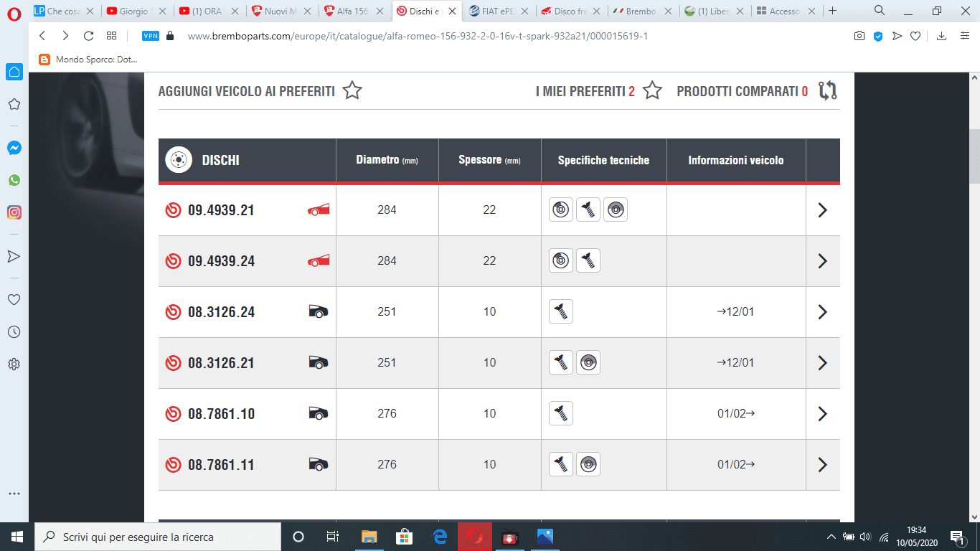Click Opera sidebar home icon
The height and width of the screenshot is (551, 980).
click(14, 72)
